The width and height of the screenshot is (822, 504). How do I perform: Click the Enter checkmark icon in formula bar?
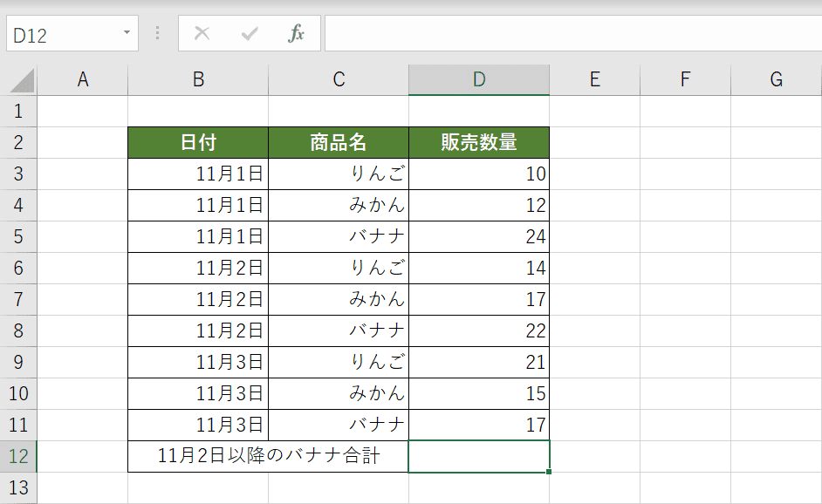tap(249, 34)
